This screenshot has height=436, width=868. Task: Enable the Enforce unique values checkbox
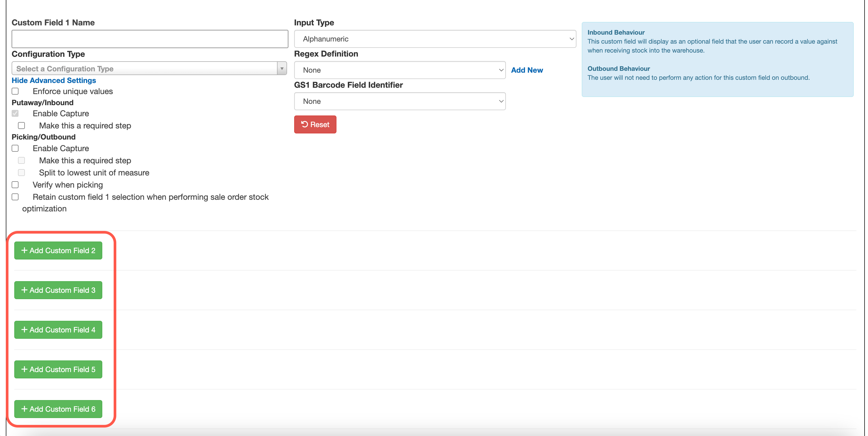tap(15, 91)
